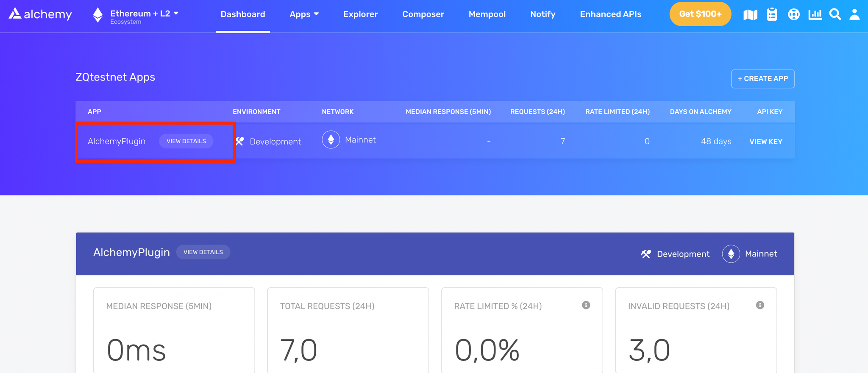Click the NETWORK column header
The height and width of the screenshot is (373, 868).
[x=337, y=112]
